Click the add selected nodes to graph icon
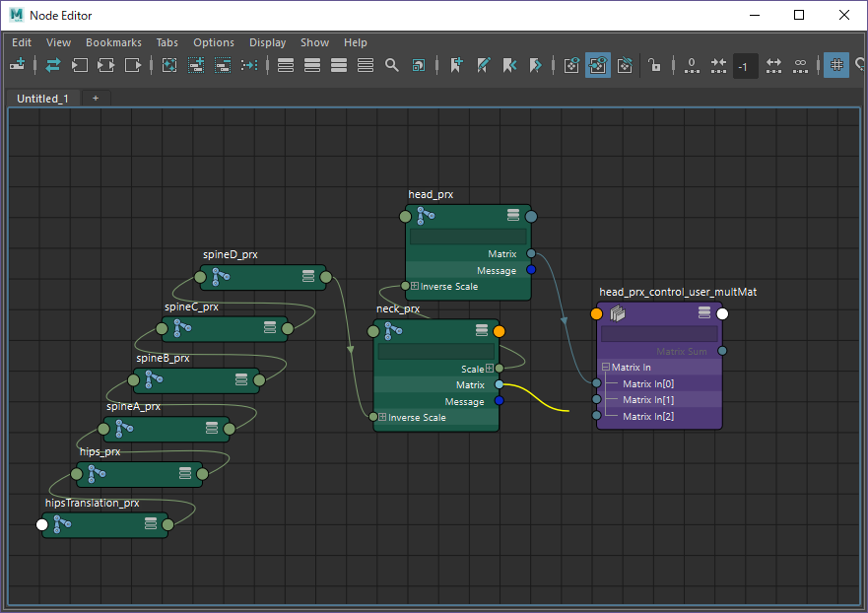The width and height of the screenshot is (868, 613). tap(196, 65)
